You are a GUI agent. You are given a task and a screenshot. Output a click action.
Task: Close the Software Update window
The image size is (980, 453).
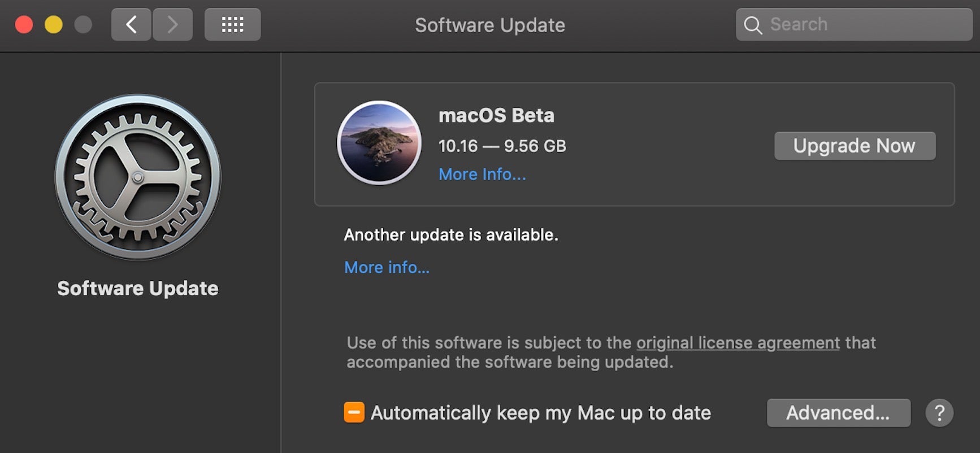click(x=24, y=25)
